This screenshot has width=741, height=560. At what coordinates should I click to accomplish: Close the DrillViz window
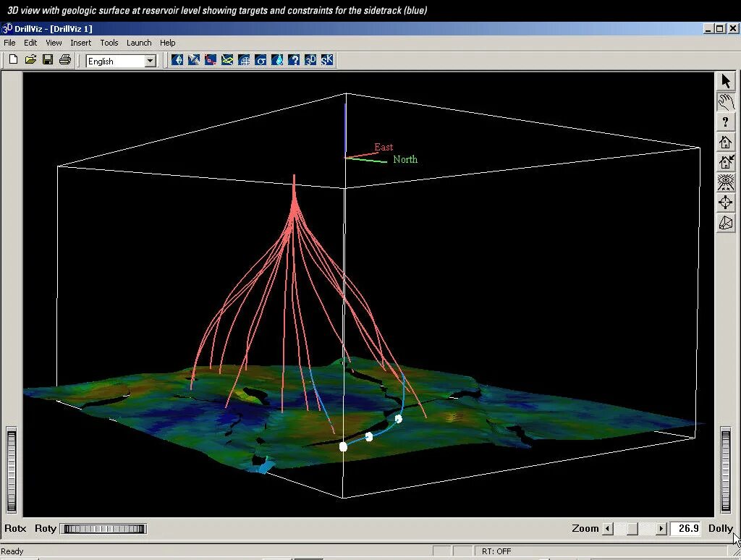click(732, 29)
